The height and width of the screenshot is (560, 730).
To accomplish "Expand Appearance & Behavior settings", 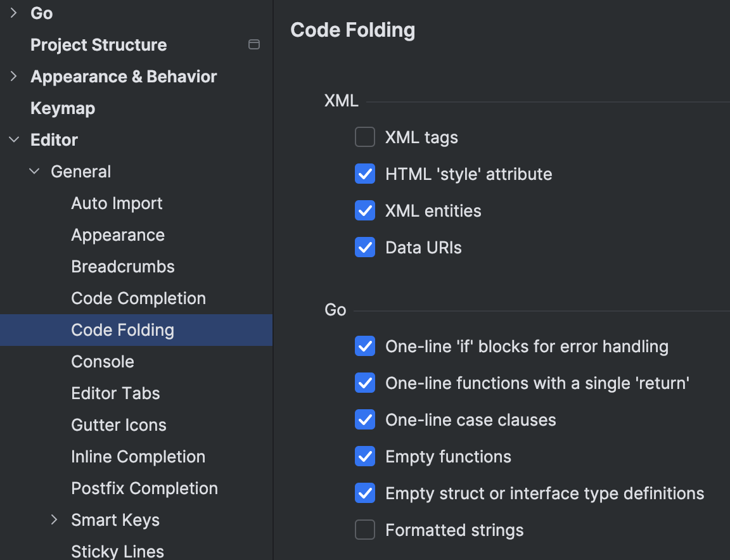I will [14, 77].
